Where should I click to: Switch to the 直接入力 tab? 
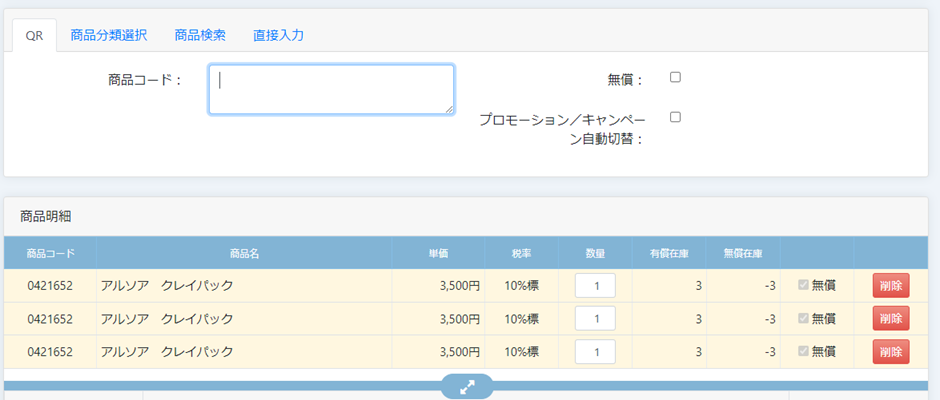point(278,35)
